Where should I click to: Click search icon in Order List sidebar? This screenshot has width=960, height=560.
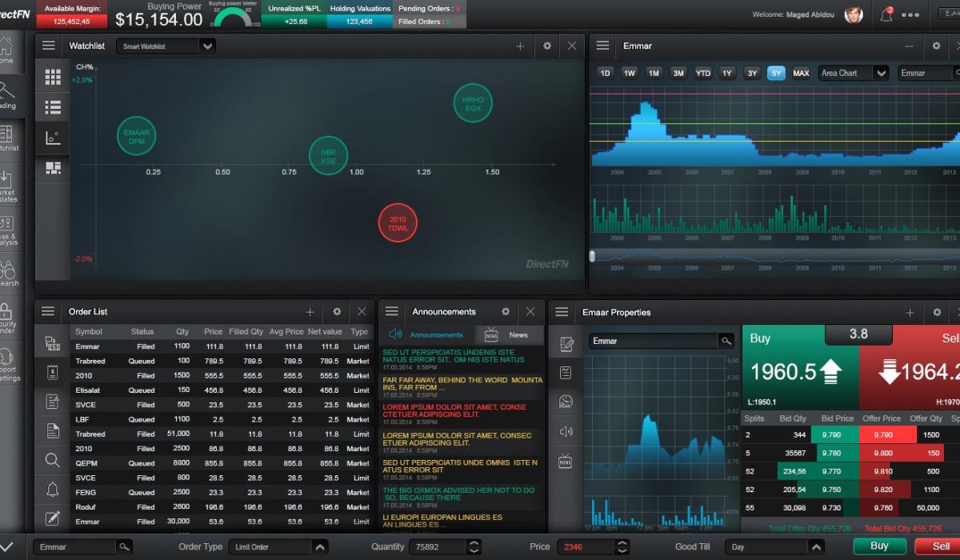pos(53,460)
